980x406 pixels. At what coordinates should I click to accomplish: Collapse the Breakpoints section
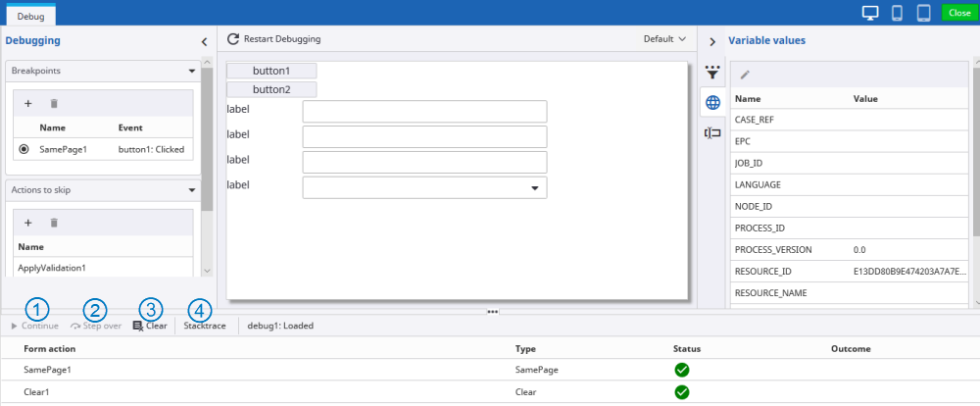pyautogui.click(x=192, y=71)
